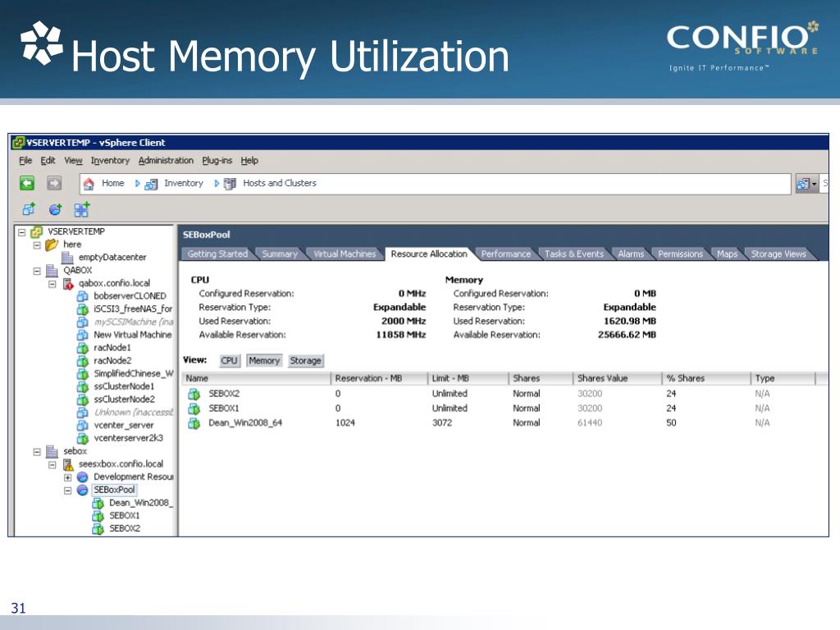Image resolution: width=840 pixels, height=630 pixels.
Task: Click SEBOX2 VM icon in table
Action: point(194,394)
